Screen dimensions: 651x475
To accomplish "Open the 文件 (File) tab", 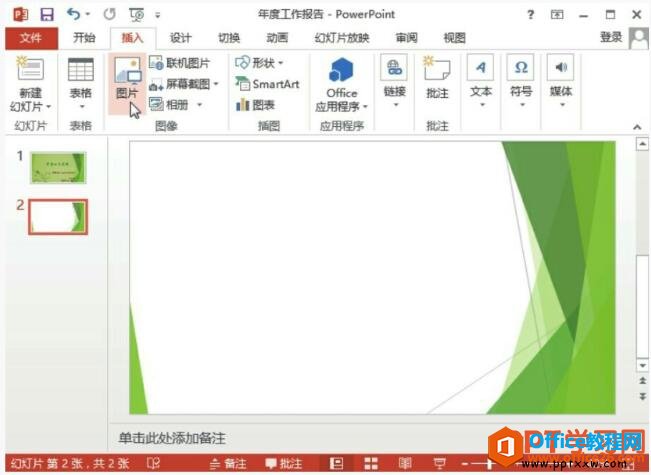I will 31,38.
